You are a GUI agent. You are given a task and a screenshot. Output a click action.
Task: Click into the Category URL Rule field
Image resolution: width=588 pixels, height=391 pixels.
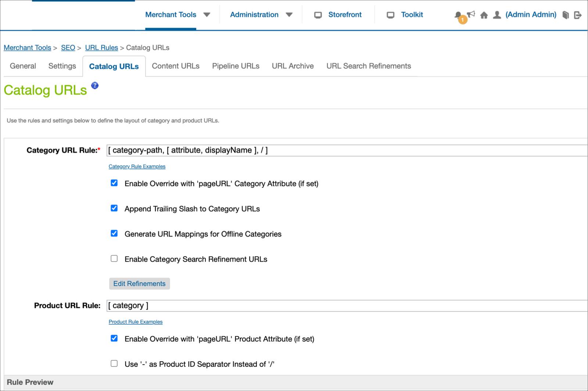[x=347, y=150]
